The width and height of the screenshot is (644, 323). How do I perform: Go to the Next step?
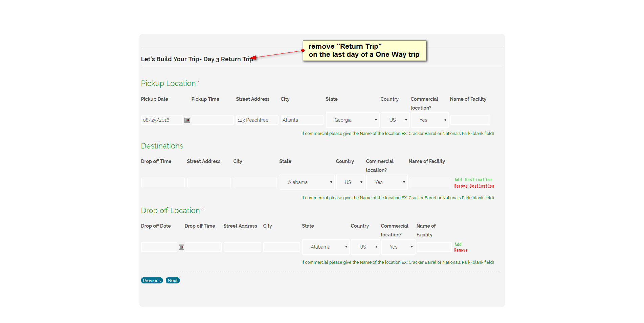coord(173,281)
